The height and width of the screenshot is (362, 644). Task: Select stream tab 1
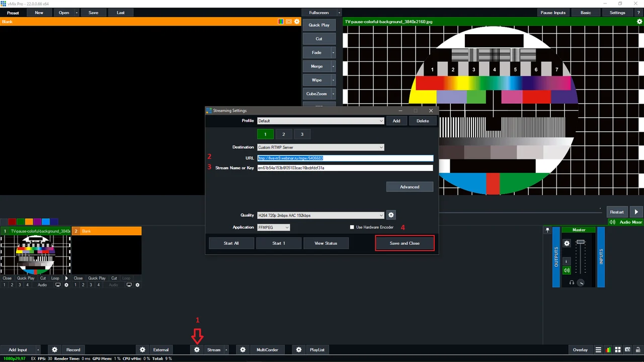(265, 134)
